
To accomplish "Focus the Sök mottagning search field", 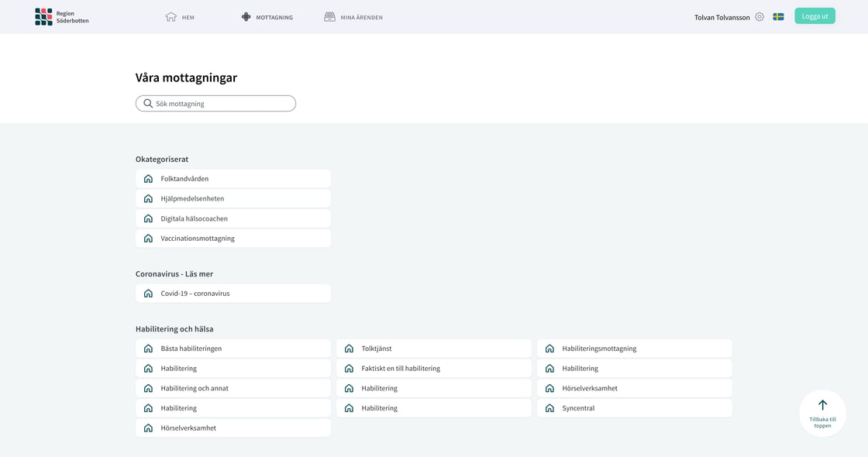I will (216, 104).
